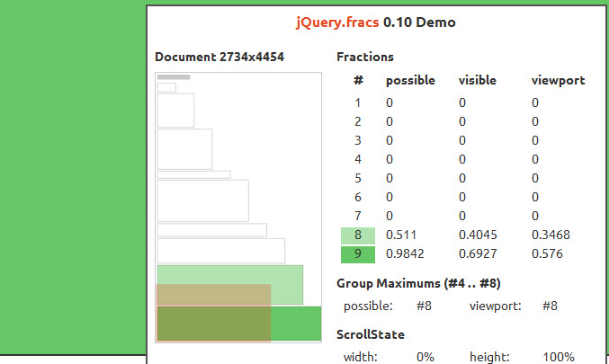This screenshot has height=364, width=609.
Task: Click the '0.10 Demo' title text
Action: pos(419,22)
